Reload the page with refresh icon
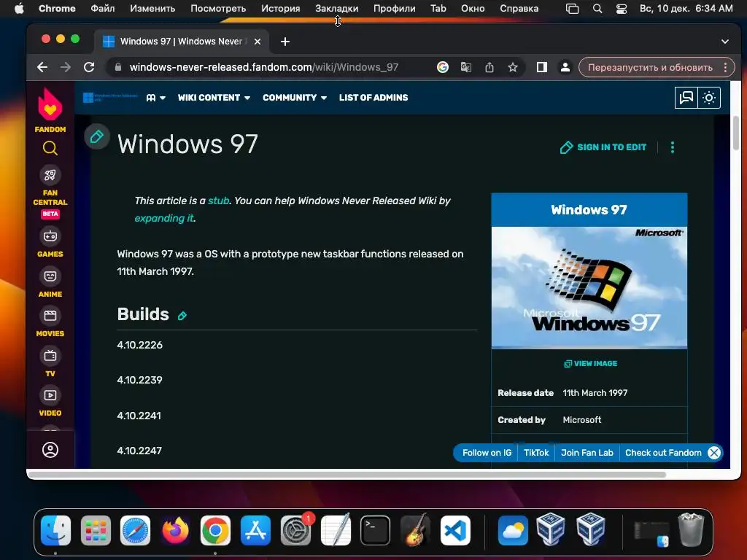 pyautogui.click(x=89, y=67)
